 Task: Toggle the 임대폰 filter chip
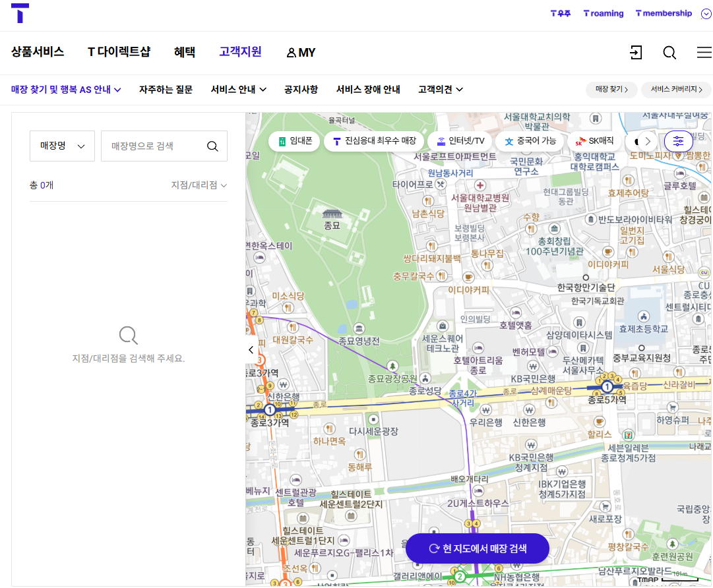pyautogui.click(x=295, y=141)
